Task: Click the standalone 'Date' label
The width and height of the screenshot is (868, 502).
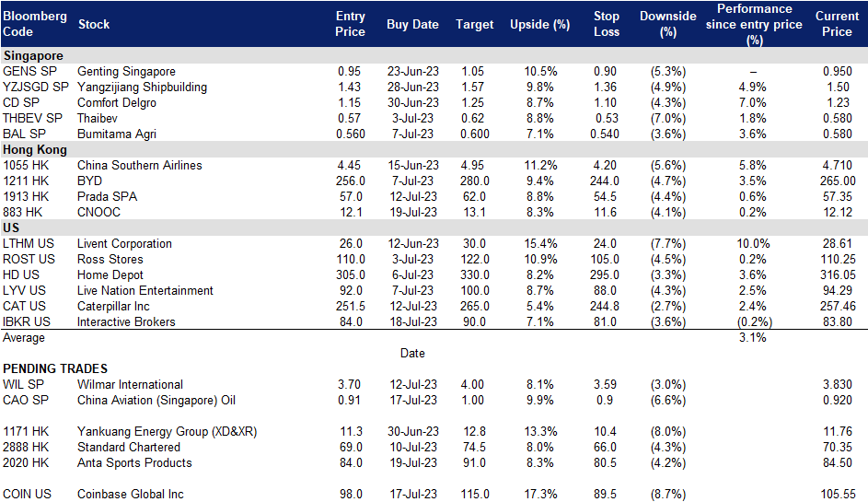Action: [x=412, y=353]
